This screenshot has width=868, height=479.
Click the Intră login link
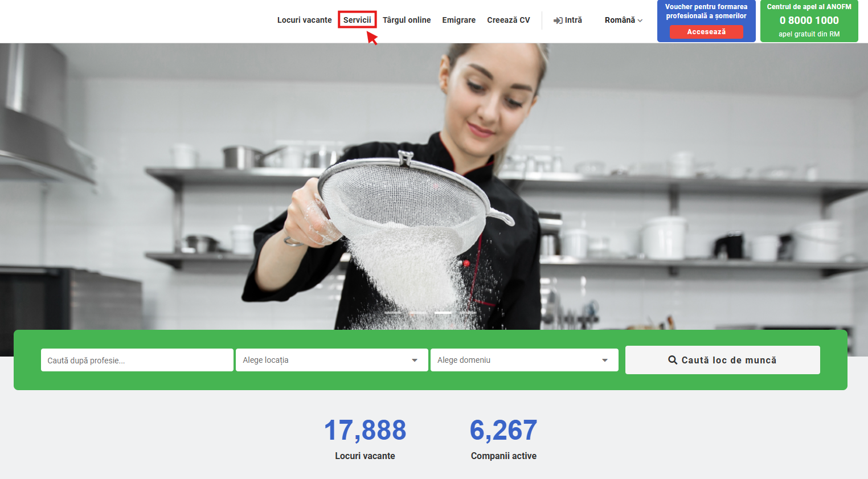tap(573, 20)
